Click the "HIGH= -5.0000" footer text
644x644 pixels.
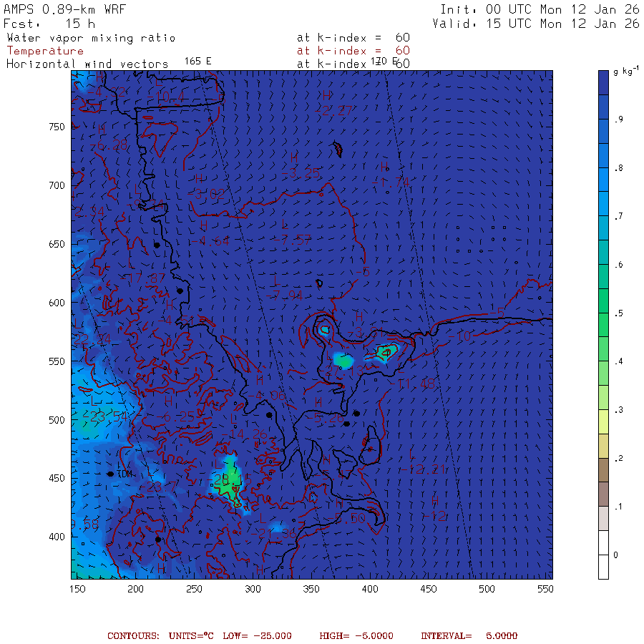[x=356, y=636]
